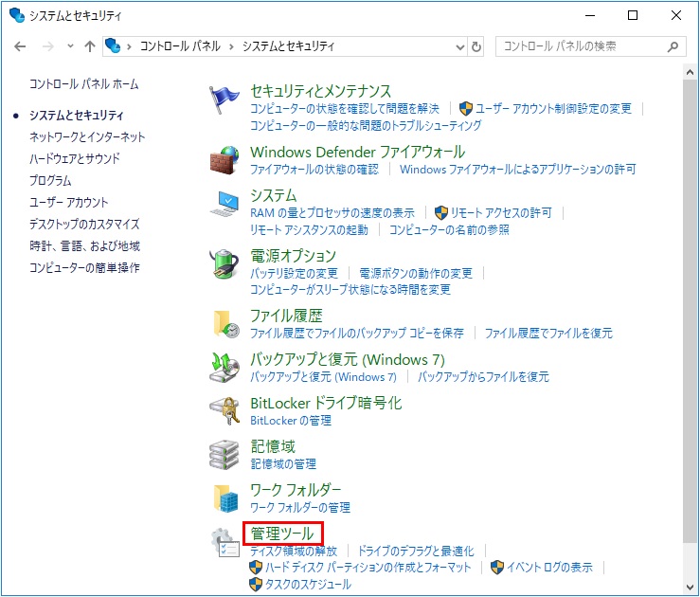
Task: Open the recent locations dropdown arrow
Action: pyautogui.click(x=70, y=46)
